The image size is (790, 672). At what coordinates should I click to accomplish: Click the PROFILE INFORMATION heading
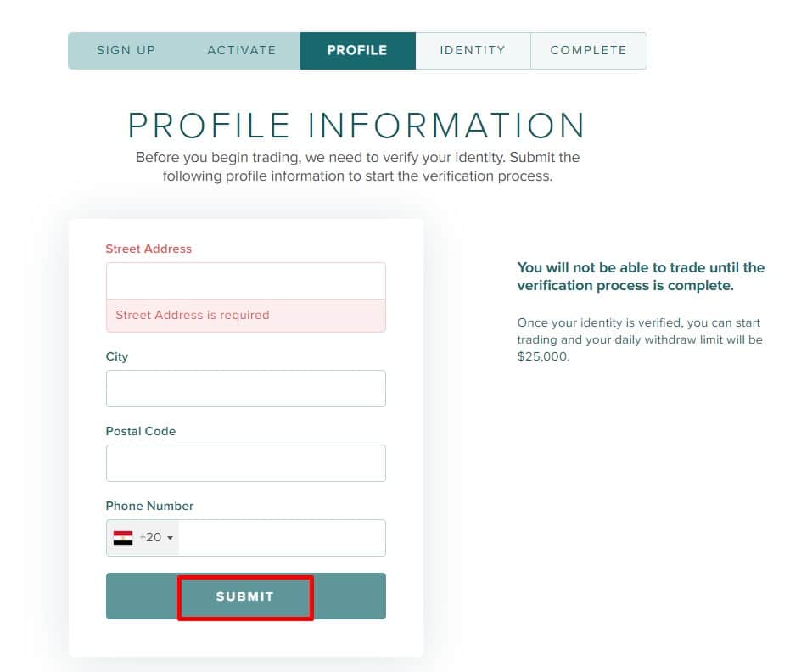(356, 126)
